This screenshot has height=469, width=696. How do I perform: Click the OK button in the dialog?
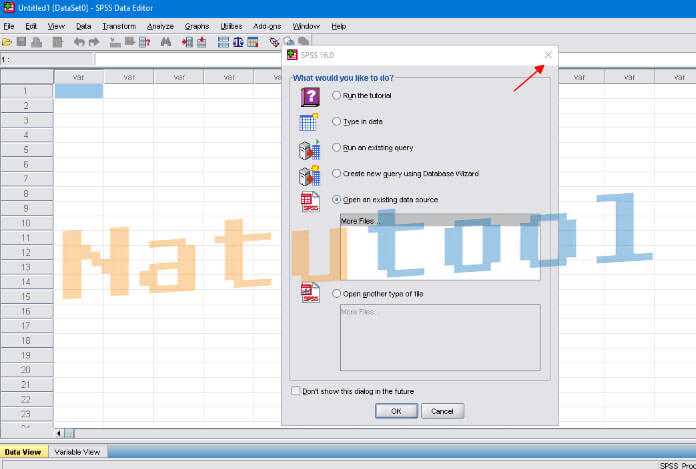coord(396,411)
